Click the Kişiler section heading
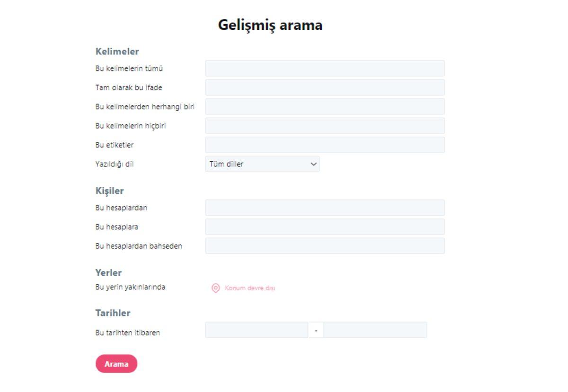The height and width of the screenshot is (392, 568). pos(109,191)
